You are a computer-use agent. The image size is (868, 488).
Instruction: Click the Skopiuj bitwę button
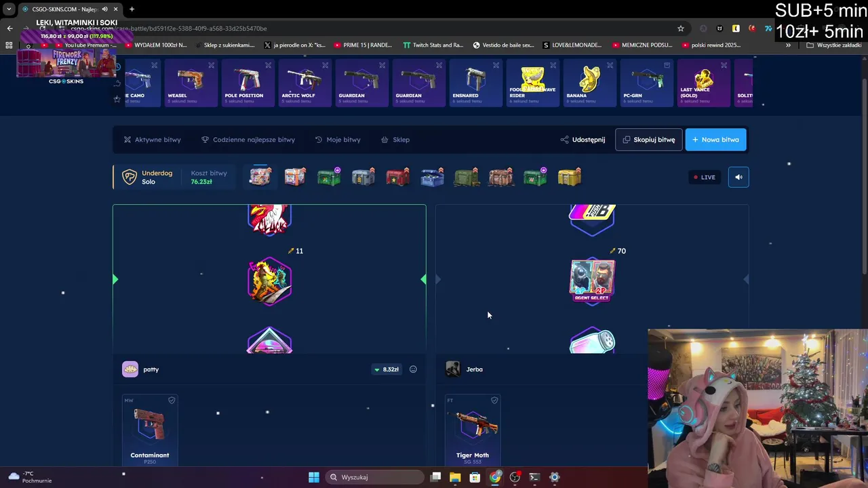(x=648, y=140)
